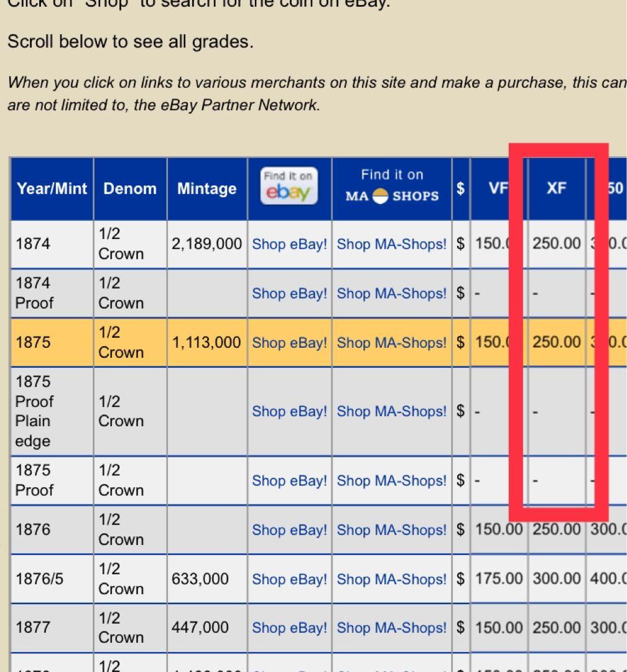627x672 pixels.
Task: Click the Mintage column header
Action: (x=207, y=189)
